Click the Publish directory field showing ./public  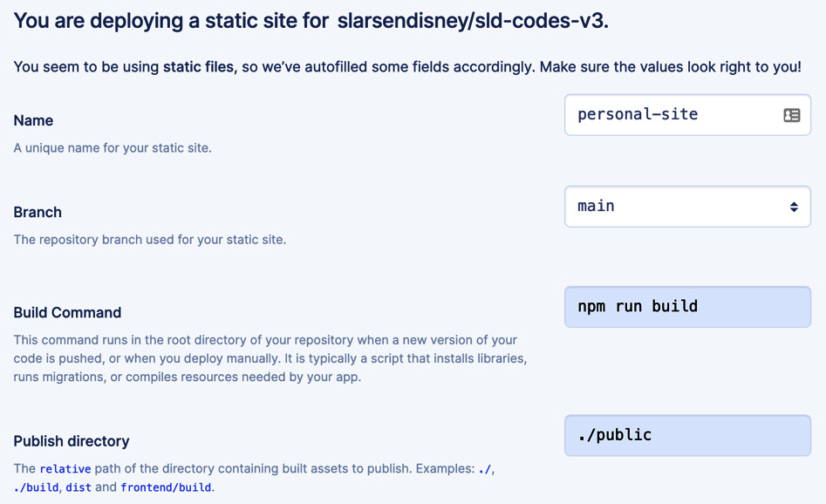[687, 434]
